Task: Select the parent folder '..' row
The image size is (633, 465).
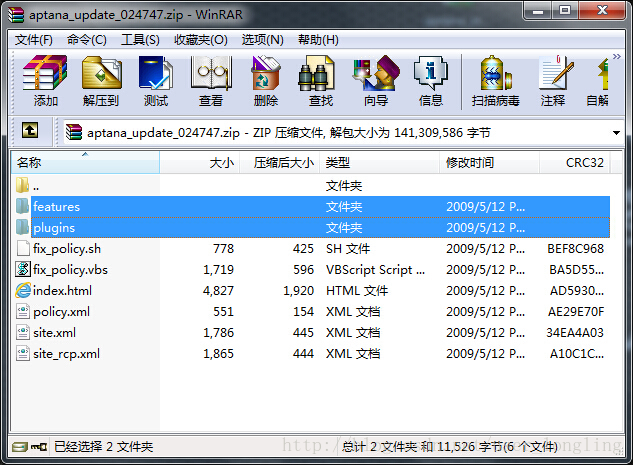Action: pos(311,186)
